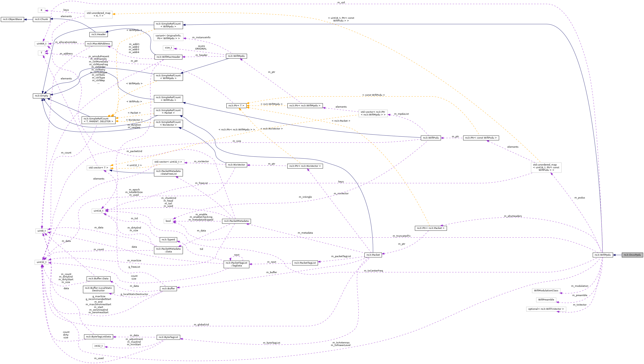Select the uint64_t type node
The height and width of the screenshot is (364, 644).
pyautogui.click(x=41, y=44)
